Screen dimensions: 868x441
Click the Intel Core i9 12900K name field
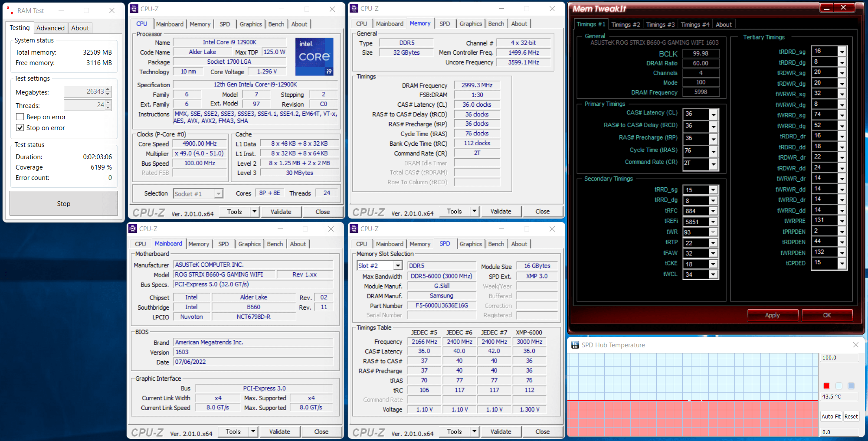tap(229, 42)
